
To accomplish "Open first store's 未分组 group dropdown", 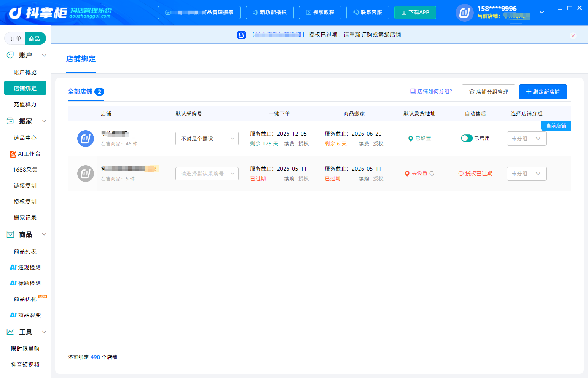I will (527, 139).
